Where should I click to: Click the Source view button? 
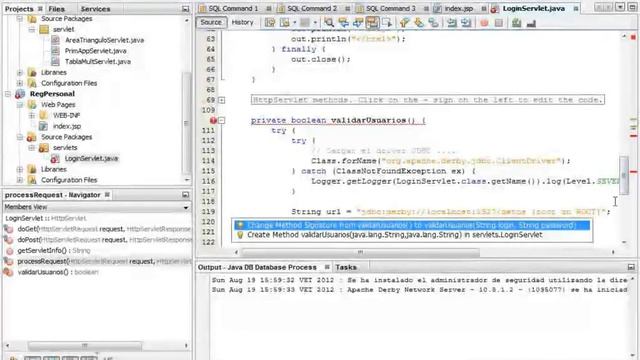tap(211, 22)
